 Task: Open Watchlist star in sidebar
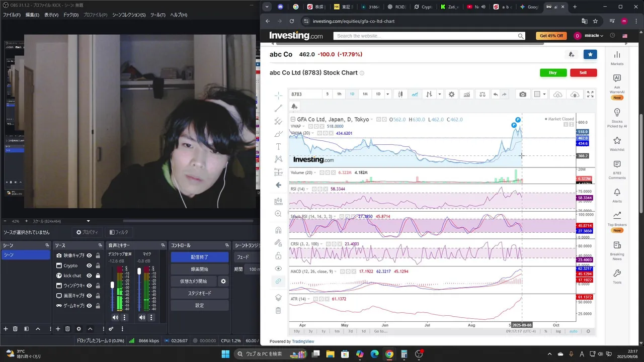[x=617, y=143]
